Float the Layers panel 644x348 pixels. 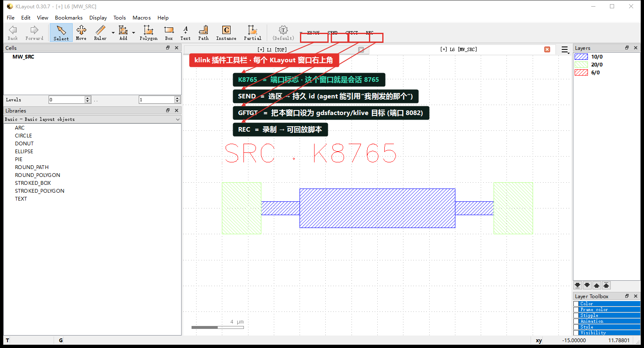pyautogui.click(x=627, y=48)
